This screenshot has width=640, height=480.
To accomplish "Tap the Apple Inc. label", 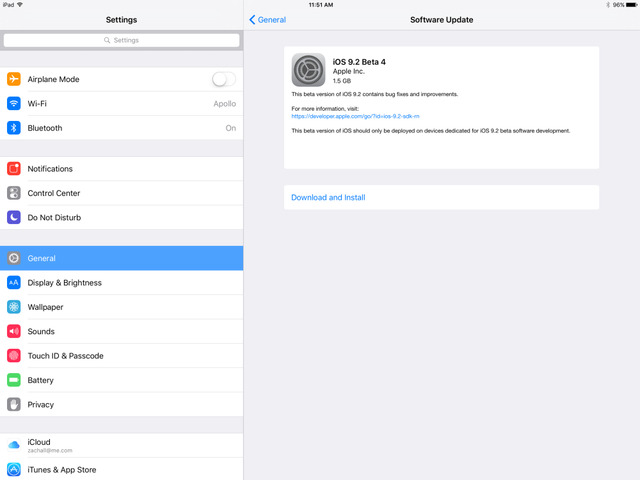I will [349, 71].
